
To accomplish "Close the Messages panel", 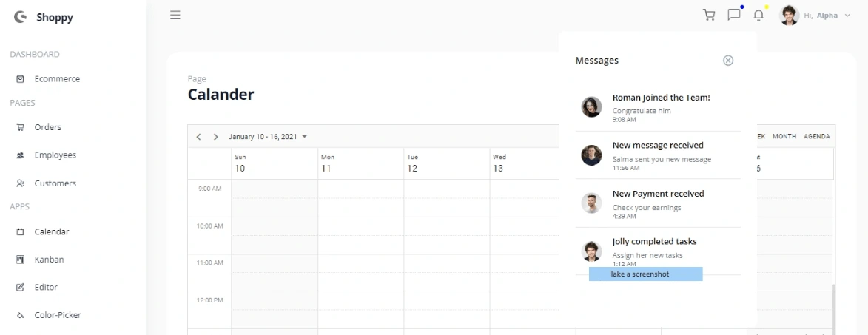I will coord(728,60).
